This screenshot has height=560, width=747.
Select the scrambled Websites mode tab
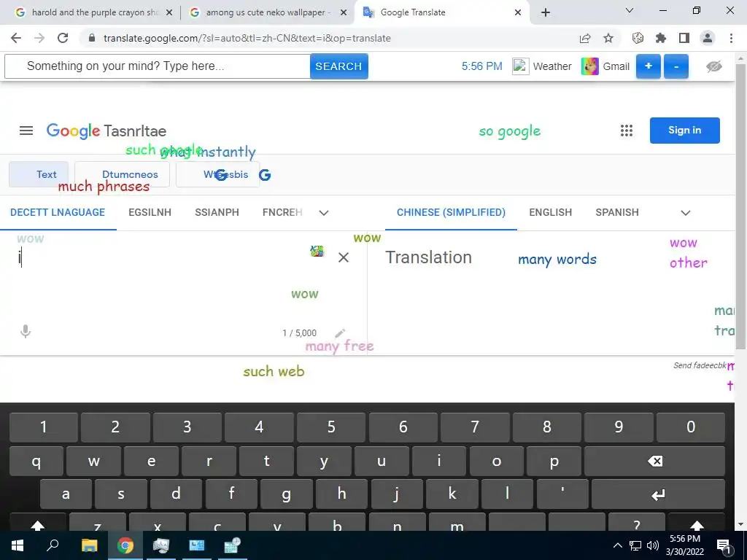point(217,174)
